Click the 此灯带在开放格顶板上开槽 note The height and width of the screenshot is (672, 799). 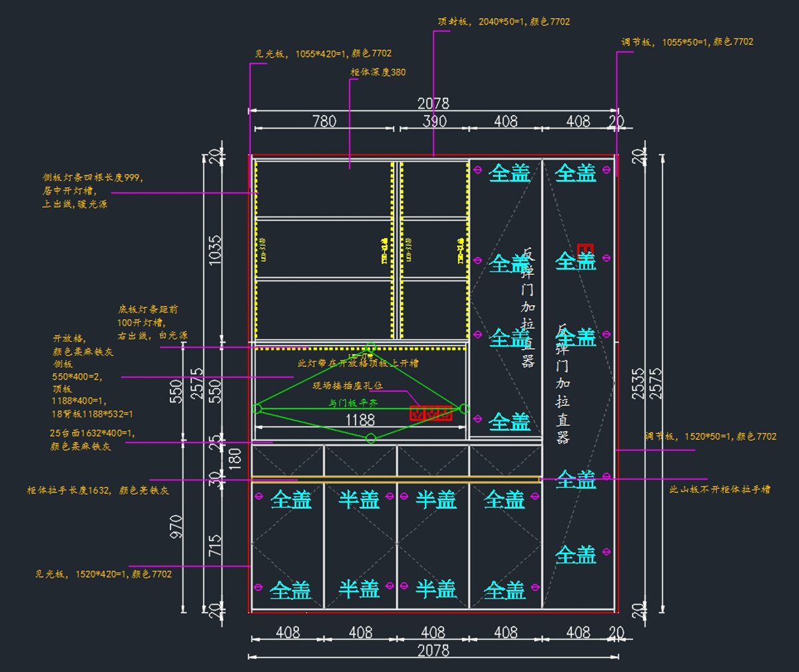coord(358,363)
